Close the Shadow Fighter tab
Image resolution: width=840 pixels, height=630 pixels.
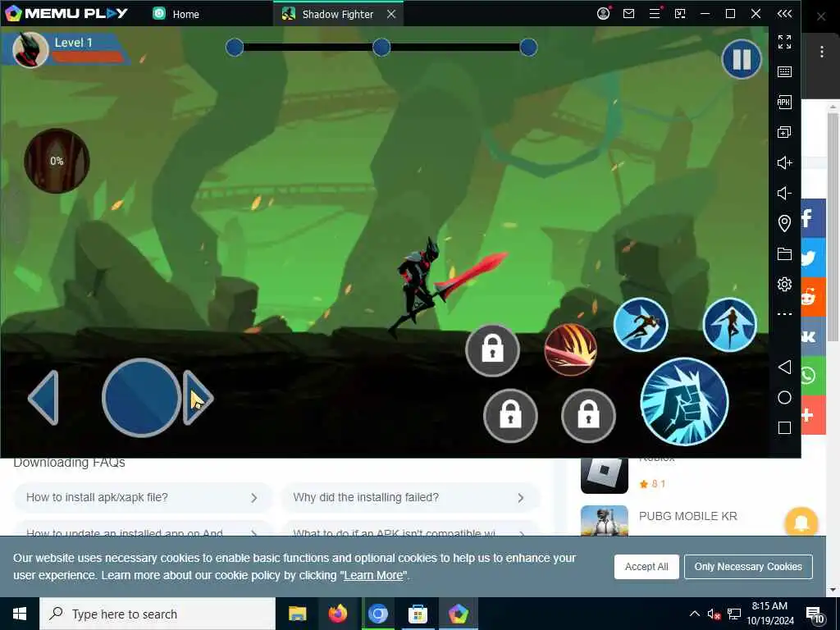(391, 14)
